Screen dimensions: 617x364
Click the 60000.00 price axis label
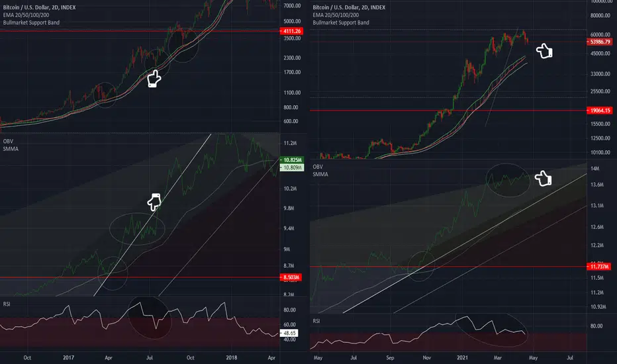pyautogui.click(x=600, y=34)
